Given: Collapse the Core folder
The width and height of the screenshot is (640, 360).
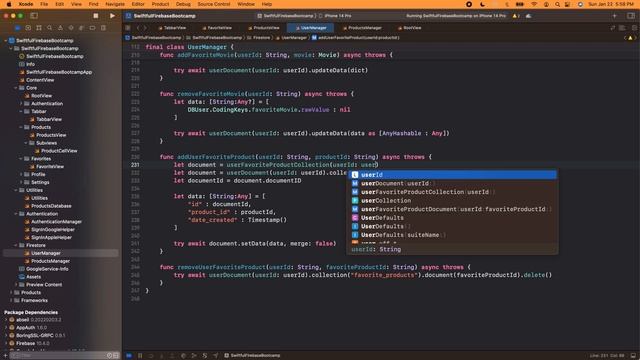Looking at the screenshot, I should 16,88.
